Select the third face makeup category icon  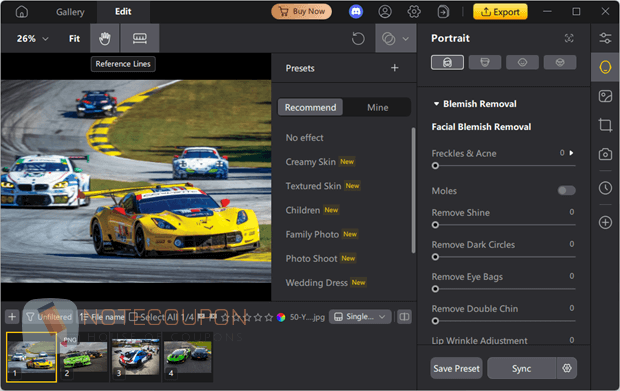coord(522,62)
